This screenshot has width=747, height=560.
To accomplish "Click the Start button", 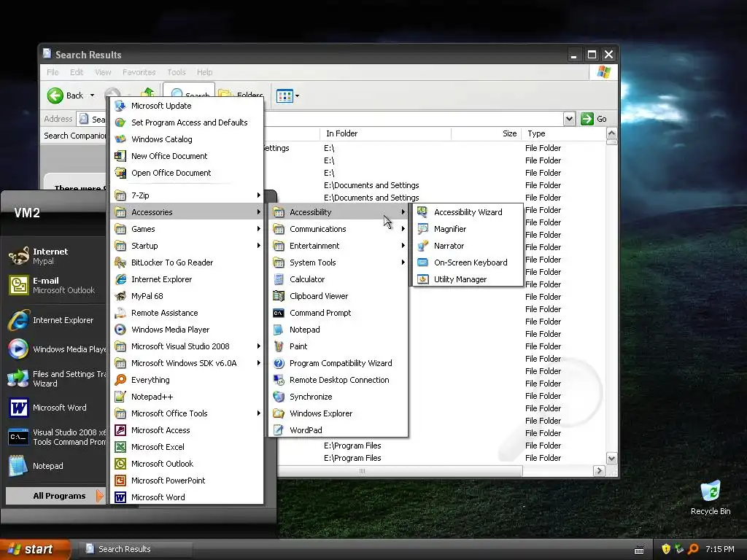I will pyautogui.click(x=35, y=549).
